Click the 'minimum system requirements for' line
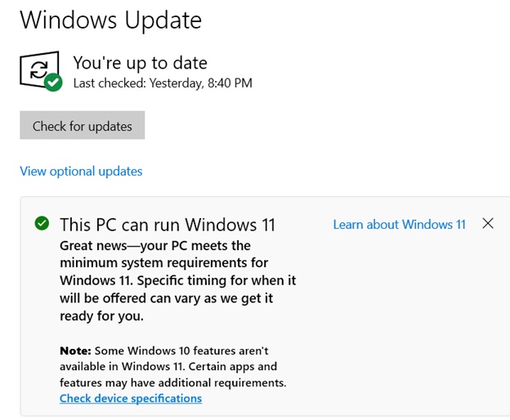510x420 pixels. pyautogui.click(x=164, y=262)
